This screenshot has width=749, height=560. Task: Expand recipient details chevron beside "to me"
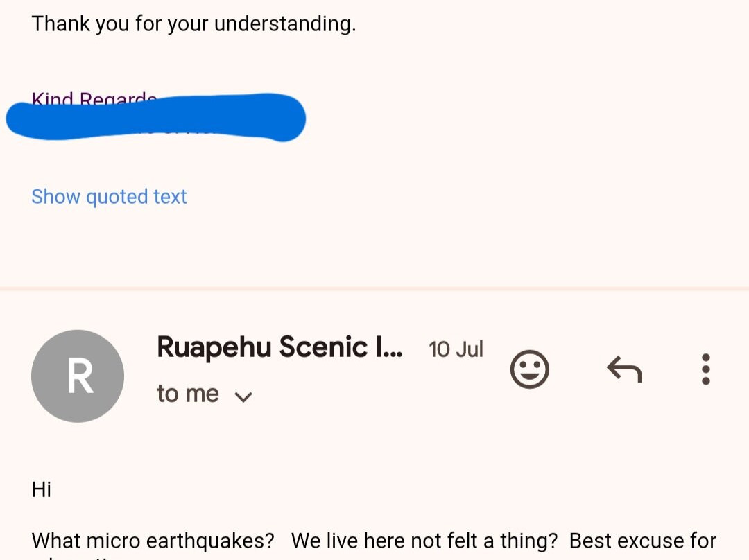coord(243,396)
